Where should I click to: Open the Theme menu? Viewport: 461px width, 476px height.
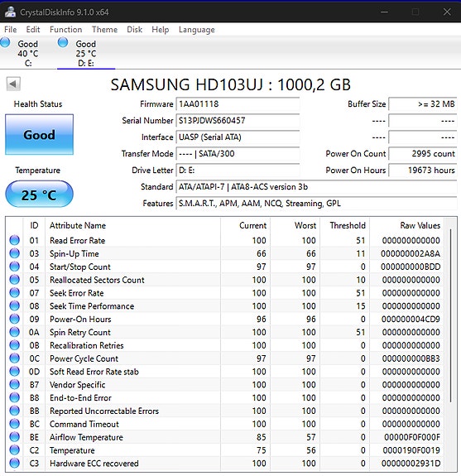[x=105, y=30]
